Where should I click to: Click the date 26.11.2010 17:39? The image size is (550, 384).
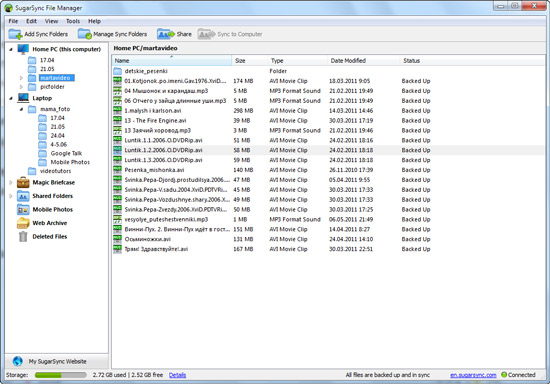point(351,170)
